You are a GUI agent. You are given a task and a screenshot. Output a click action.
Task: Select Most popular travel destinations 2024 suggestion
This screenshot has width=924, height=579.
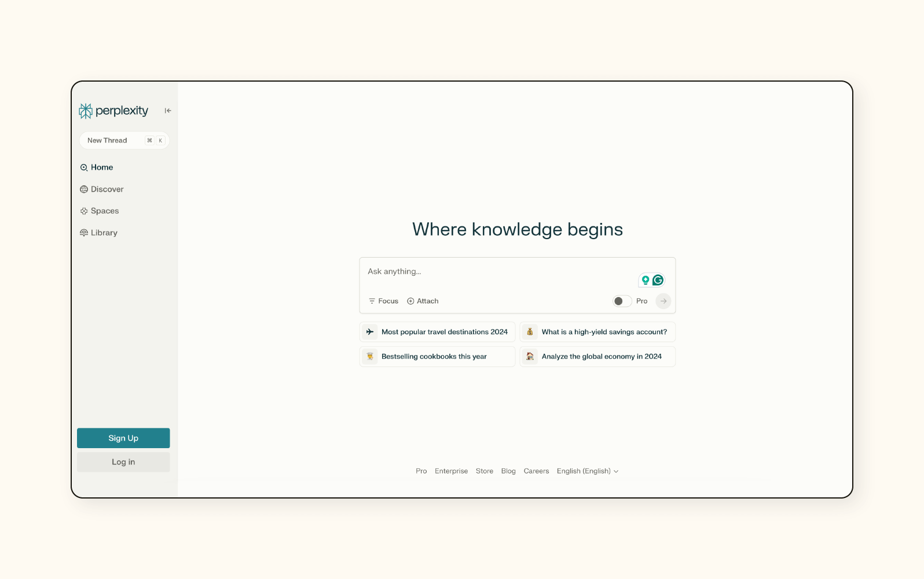coord(437,332)
